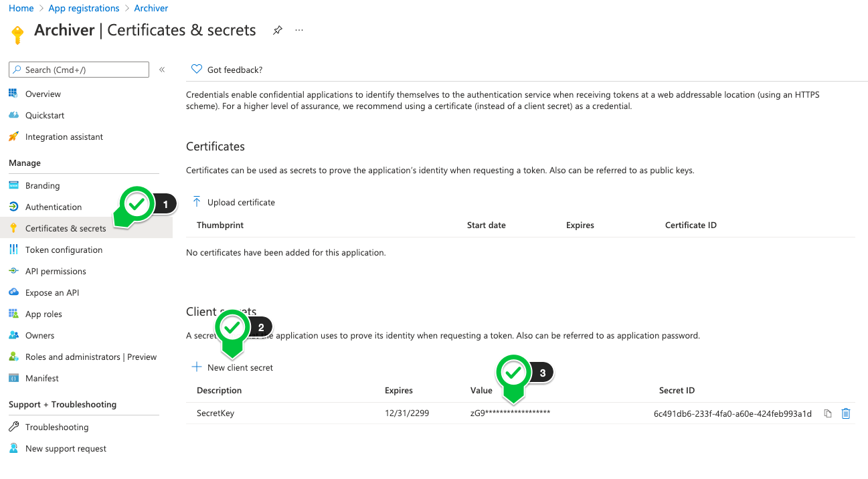Click the App roles icon

(x=13, y=314)
